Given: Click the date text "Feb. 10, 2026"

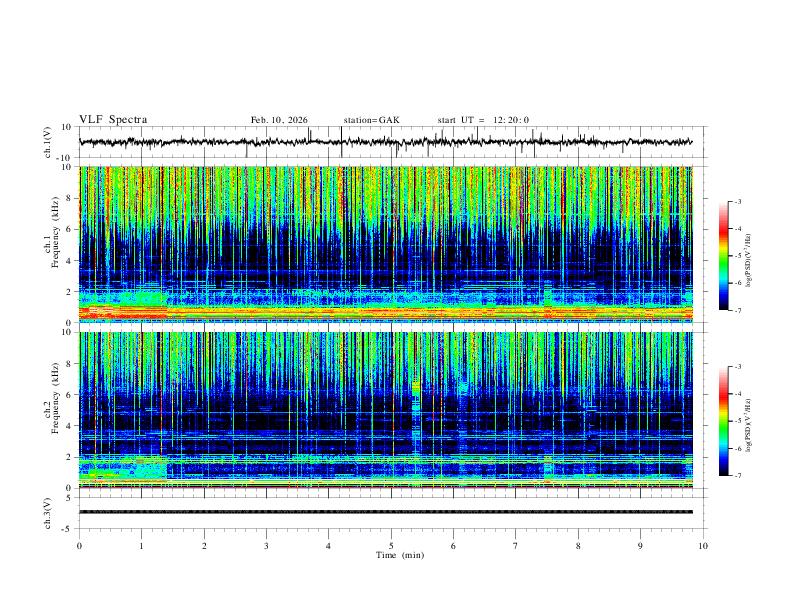Looking at the screenshot, I should [279, 120].
